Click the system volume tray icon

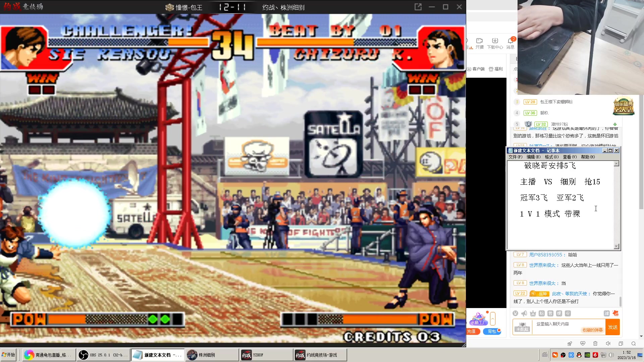click(x=611, y=355)
